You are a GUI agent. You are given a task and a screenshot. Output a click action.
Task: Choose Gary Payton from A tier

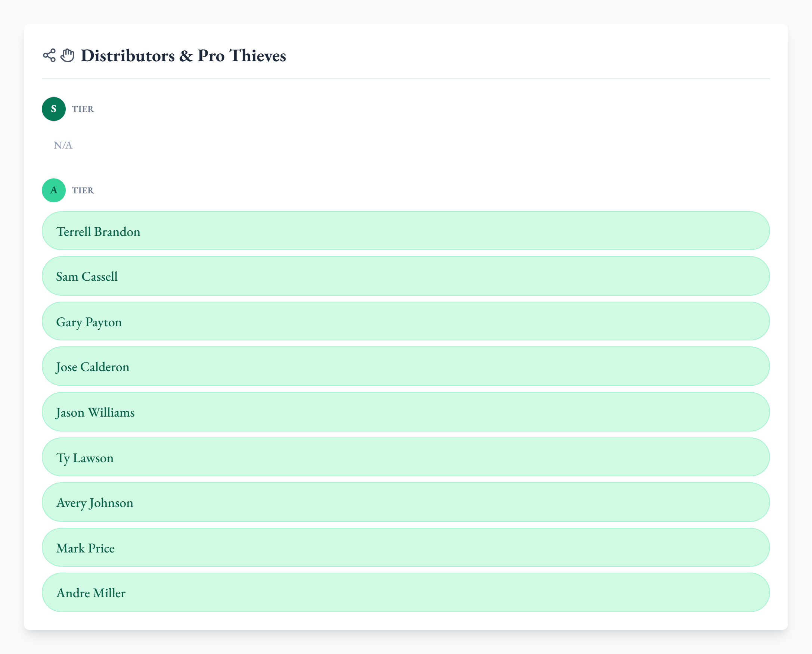pos(406,321)
